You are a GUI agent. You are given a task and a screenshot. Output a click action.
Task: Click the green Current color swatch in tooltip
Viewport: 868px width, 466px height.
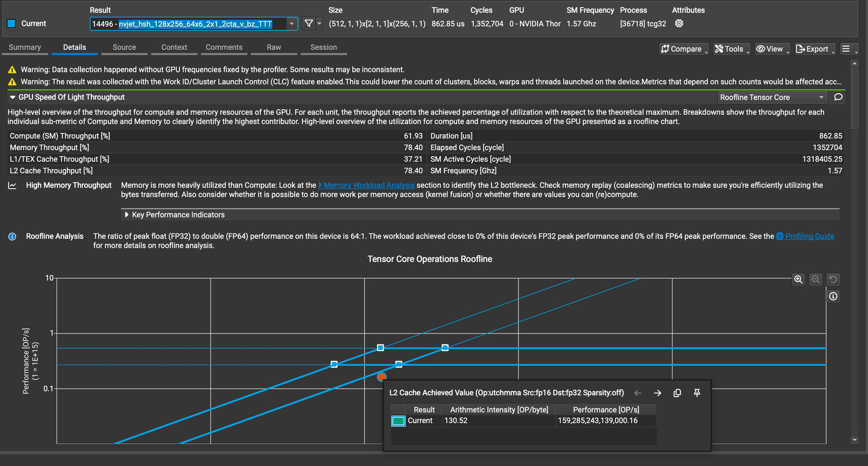(x=398, y=421)
